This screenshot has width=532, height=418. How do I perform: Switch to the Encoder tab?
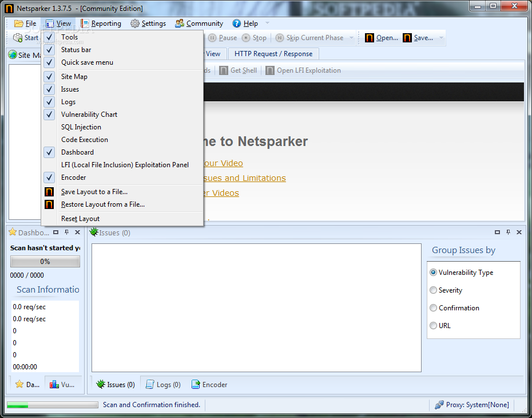(x=209, y=384)
